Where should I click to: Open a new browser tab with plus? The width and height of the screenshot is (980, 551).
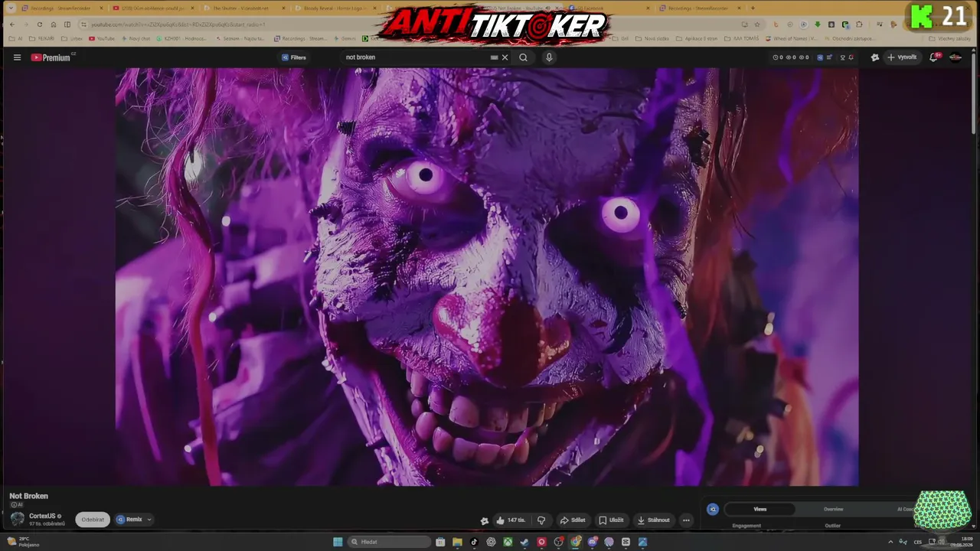(x=753, y=8)
